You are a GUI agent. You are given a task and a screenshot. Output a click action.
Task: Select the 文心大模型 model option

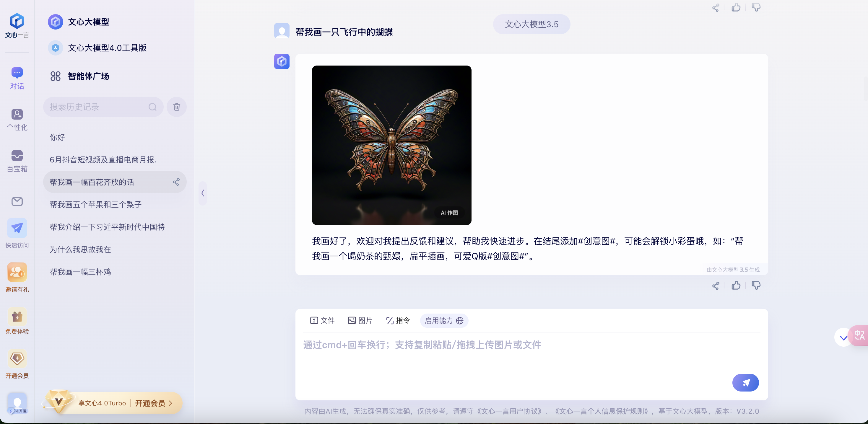(88, 22)
